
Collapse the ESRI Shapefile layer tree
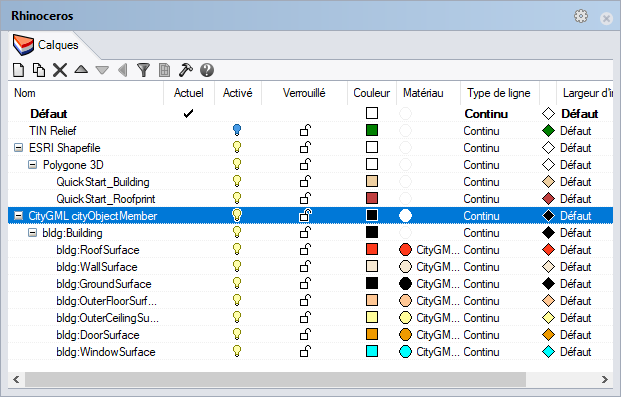18,148
